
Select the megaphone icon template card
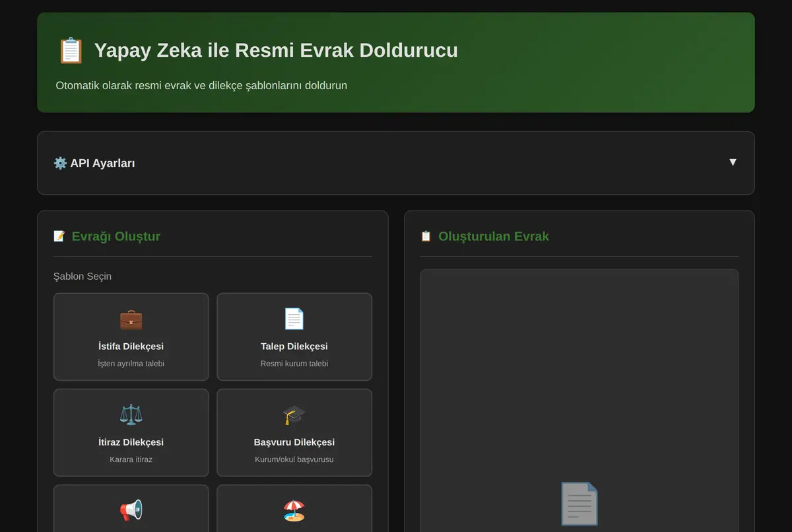[131, 508]
